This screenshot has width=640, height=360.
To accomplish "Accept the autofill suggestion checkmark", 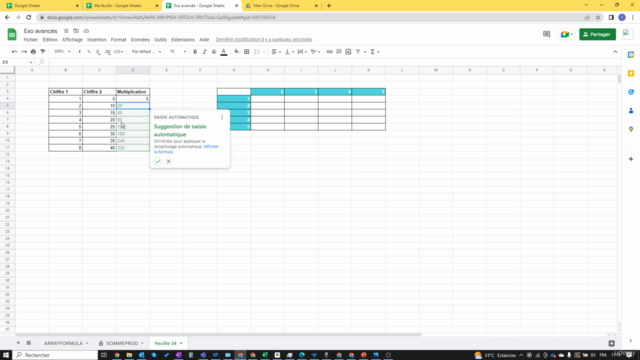I will (158, 162).
